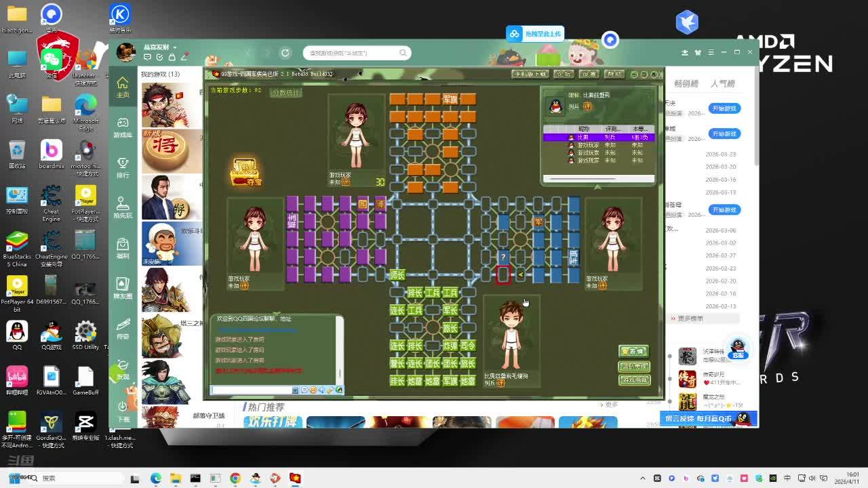Click the 分数统计 score statistics button

pos(285,93)
